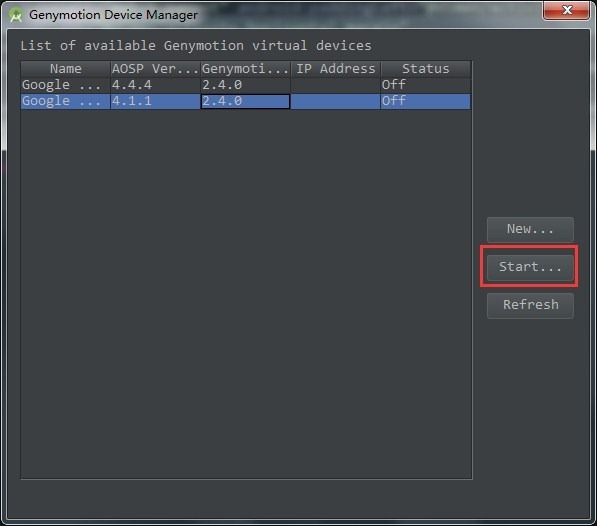The image size is (597, 526).
Task: Click the Genymotion version column header
Action: 246,69
